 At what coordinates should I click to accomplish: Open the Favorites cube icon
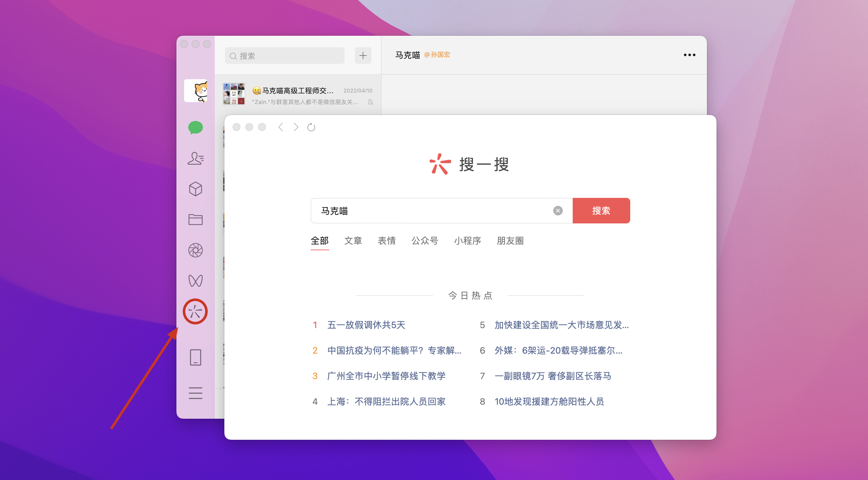pos(196,189)
